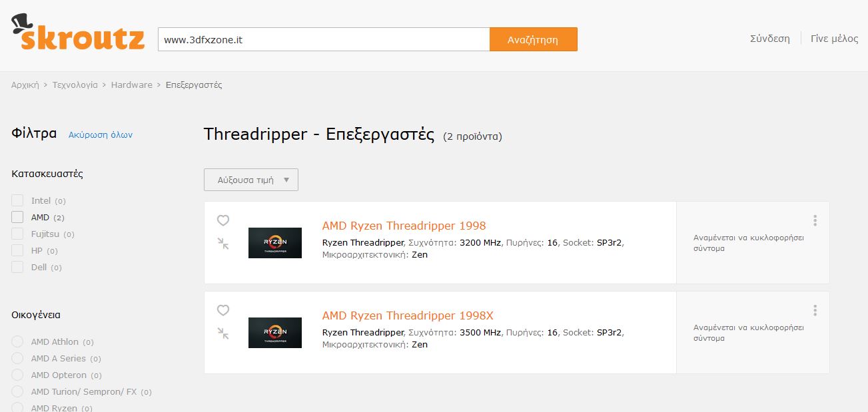Click the Skroutz logo
868x412 pixels.
coord(78,33)
